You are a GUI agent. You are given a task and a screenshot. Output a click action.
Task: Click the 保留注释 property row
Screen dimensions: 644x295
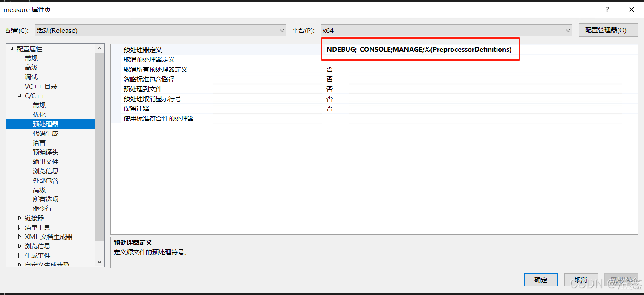(x=374, y=108)
